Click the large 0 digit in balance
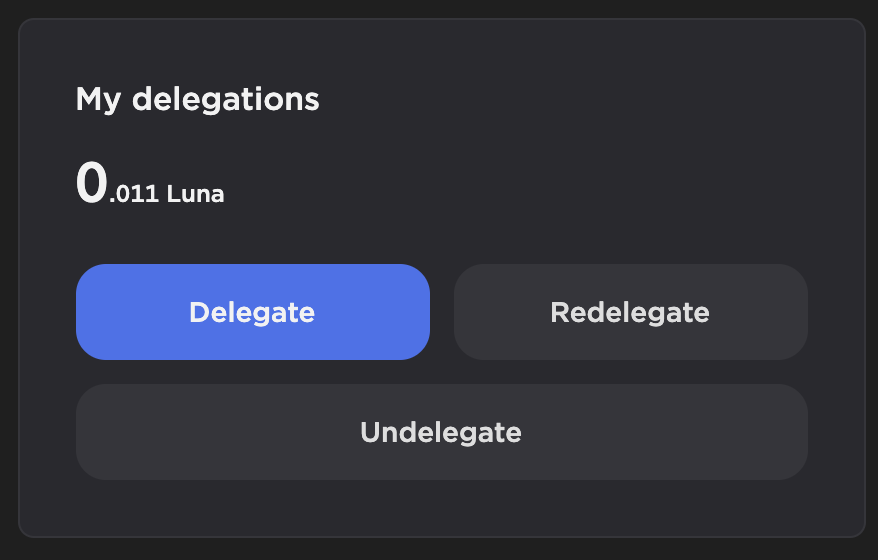 91,184
